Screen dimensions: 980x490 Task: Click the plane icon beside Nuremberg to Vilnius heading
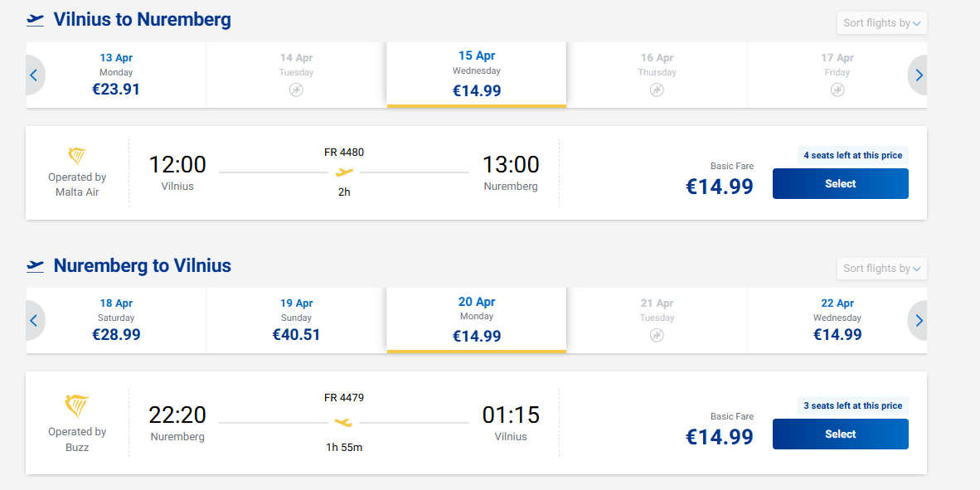point(36,266)
